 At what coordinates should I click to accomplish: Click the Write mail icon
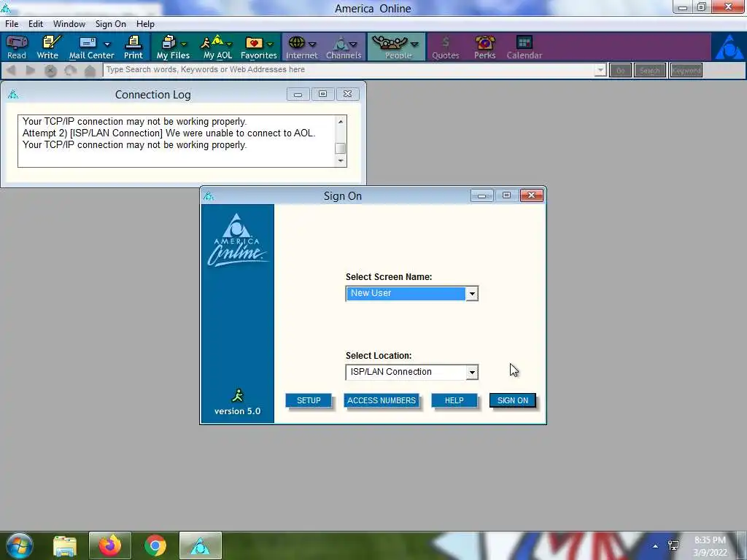47,47
